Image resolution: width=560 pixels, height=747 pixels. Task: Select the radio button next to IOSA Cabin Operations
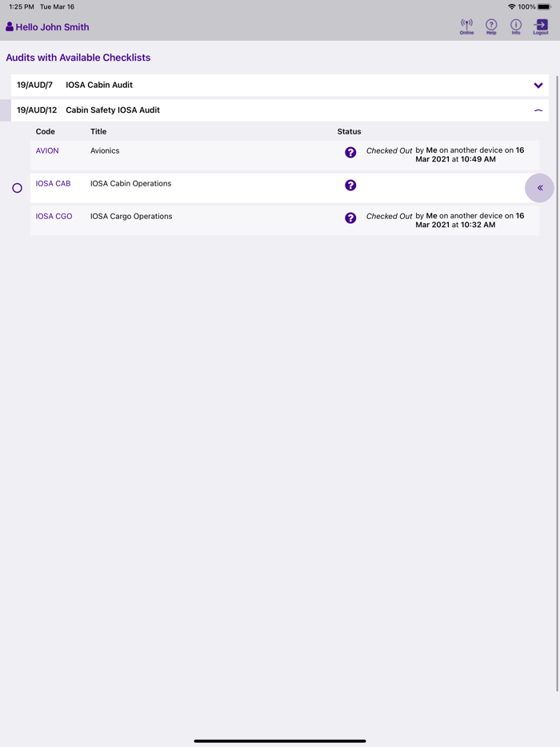coord(17,187)
